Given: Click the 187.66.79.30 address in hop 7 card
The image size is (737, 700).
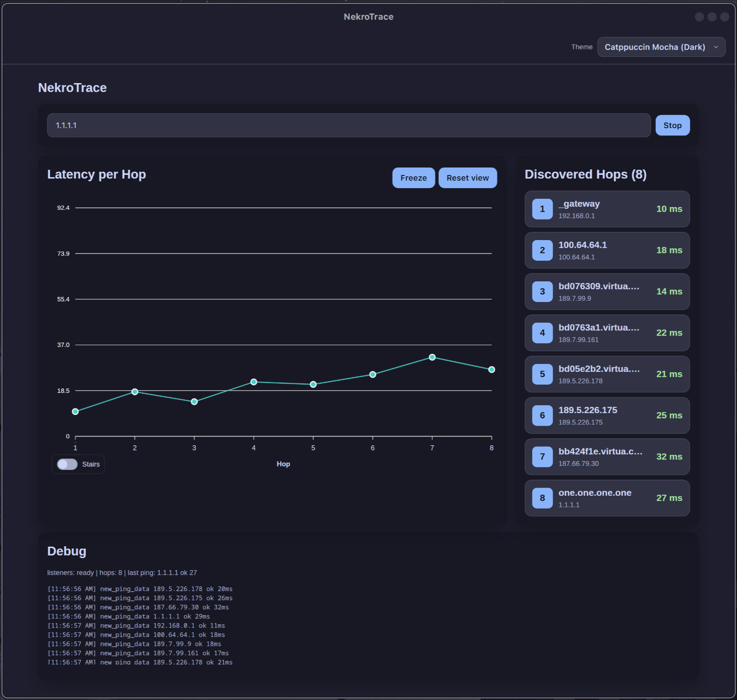Looking at the screenshot, I should [x=578, y=464].
